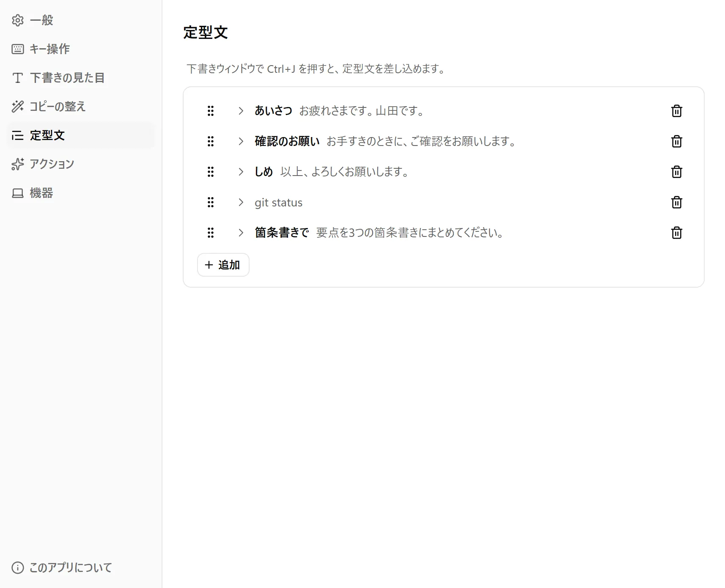This screenshot has width=725, height=588.
Task: Click the T icon for 下書きの見た目
Action: pos(18,78)
